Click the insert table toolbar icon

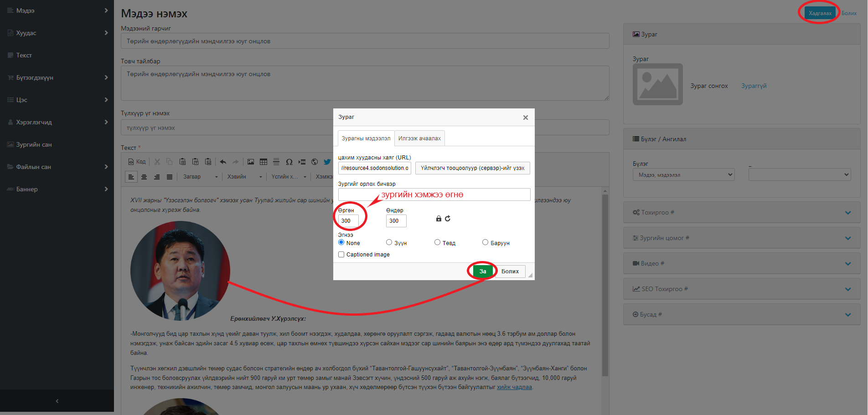point(263,162)
